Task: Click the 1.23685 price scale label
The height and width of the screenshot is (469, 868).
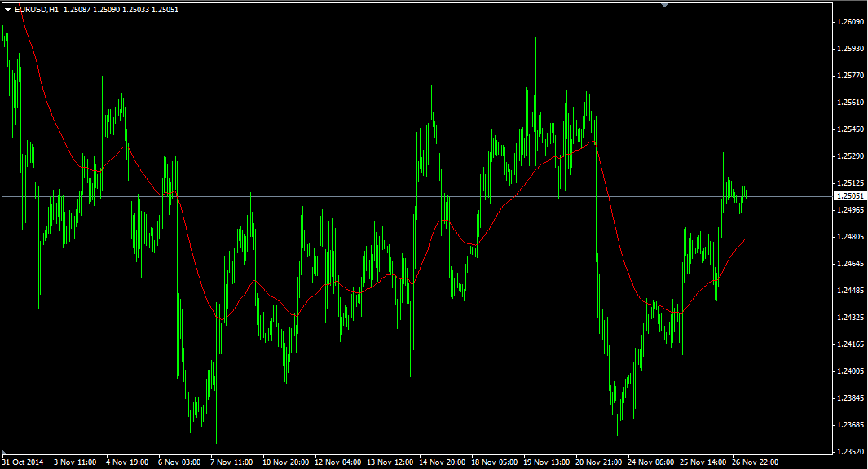Action: [850, 425]
